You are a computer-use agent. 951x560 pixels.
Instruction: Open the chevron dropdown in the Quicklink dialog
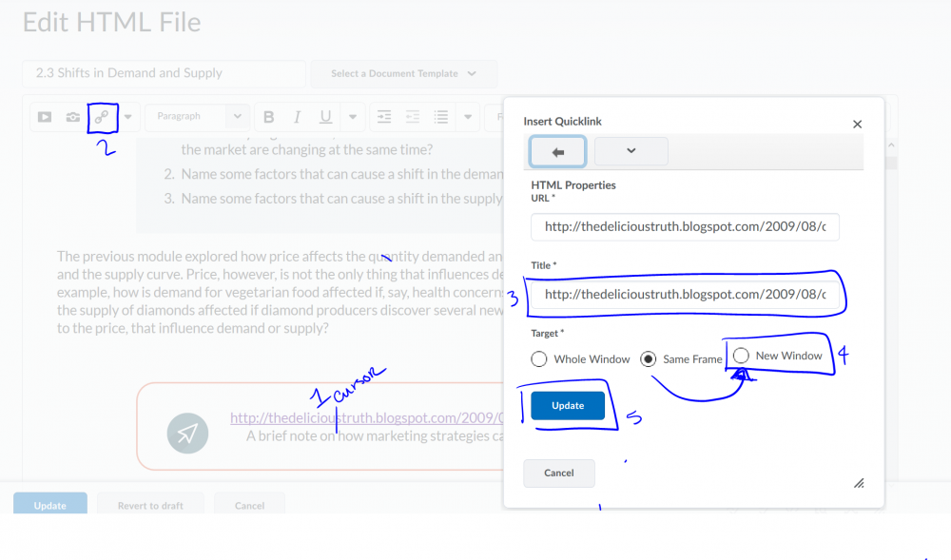(631, 151)
